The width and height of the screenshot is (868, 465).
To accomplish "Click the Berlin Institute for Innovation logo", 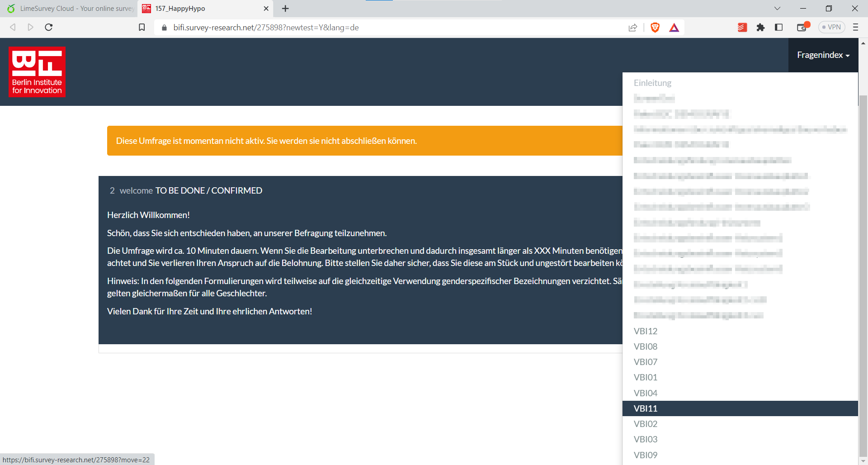I will click(37, 72).
